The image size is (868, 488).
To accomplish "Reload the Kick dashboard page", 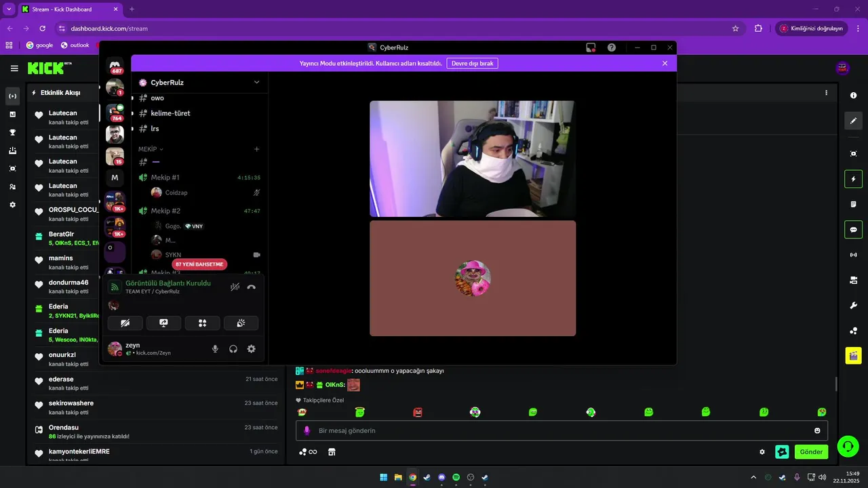I will (x=42, y=28).
